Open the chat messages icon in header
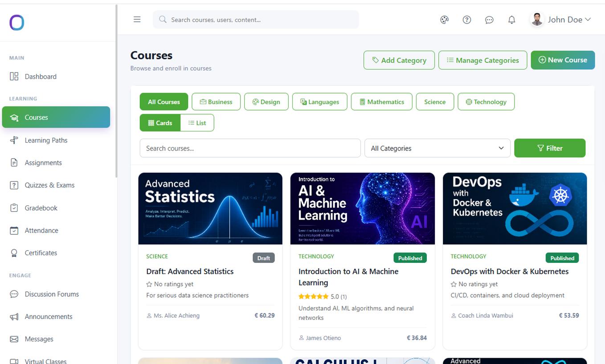The height and width of the screenshot is (364, 605). (x=489, y=20)
